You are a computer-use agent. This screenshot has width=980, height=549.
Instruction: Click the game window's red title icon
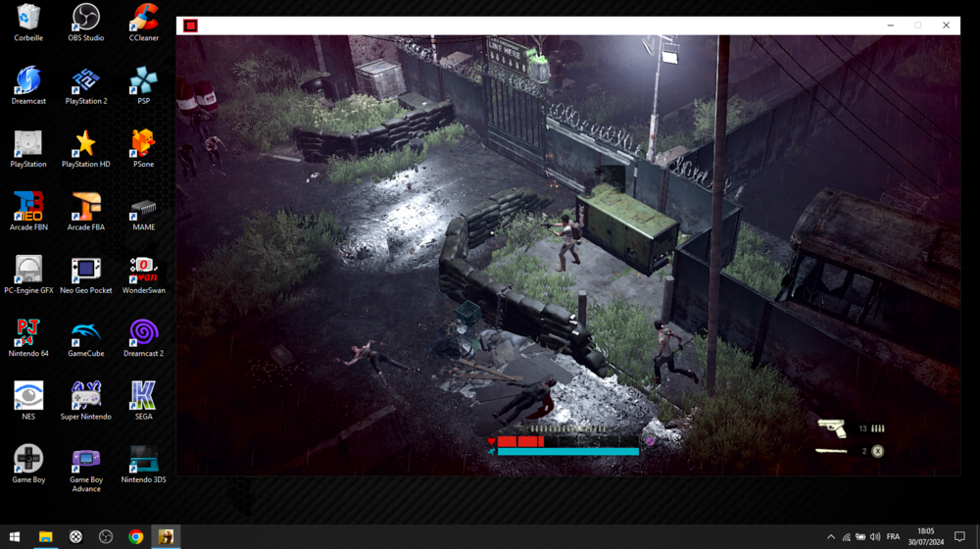pos(191,25)
